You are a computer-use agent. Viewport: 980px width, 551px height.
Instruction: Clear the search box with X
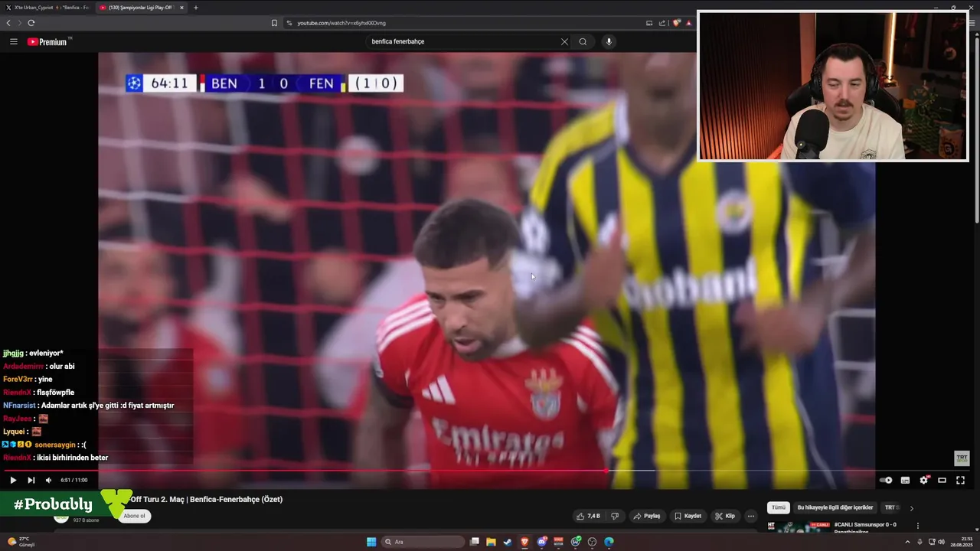coord(564,41)
